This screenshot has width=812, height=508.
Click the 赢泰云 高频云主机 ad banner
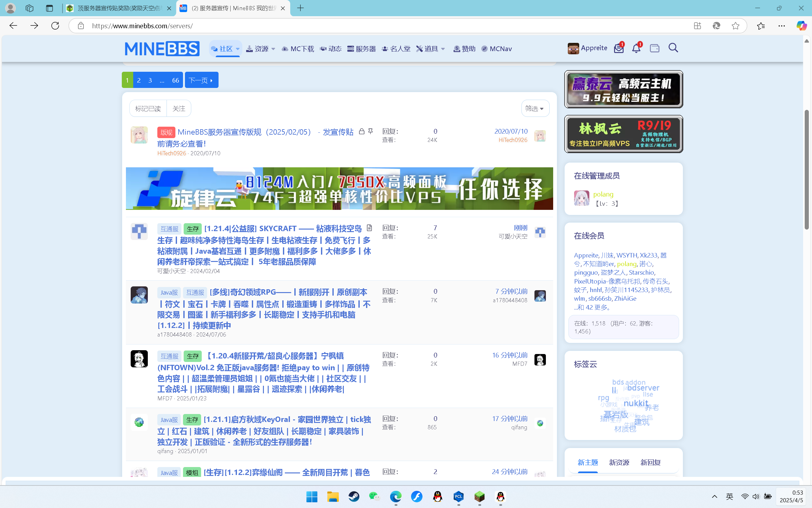[623, 89]
